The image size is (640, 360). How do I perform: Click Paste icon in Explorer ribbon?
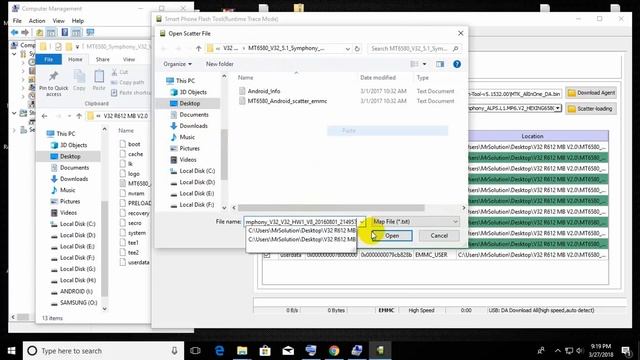[99, 80]
